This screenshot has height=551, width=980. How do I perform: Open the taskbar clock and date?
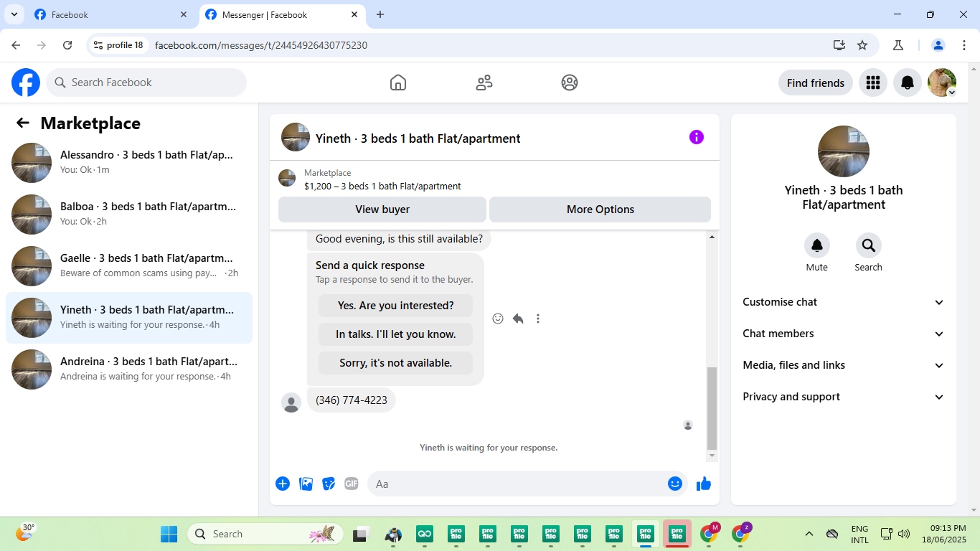pyautogui.click(x=943, y=534)
